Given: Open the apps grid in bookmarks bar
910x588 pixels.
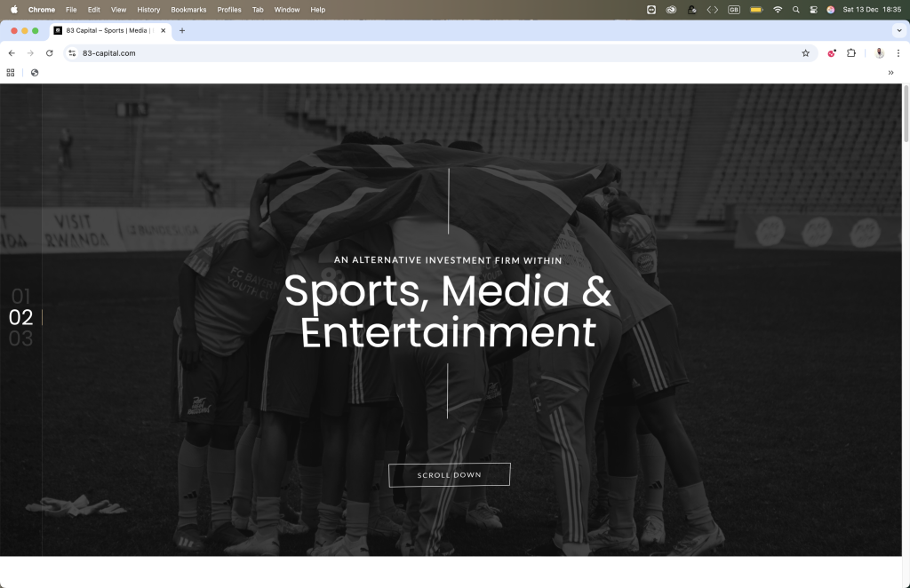Looking at the screenshot, I should click(x=11, y=73).
